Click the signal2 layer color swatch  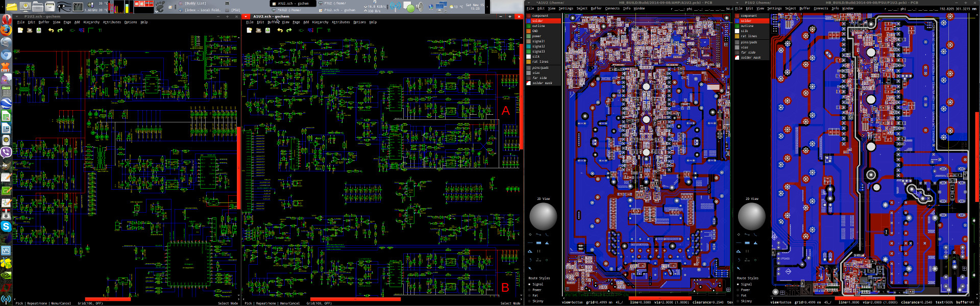(529, 46)
